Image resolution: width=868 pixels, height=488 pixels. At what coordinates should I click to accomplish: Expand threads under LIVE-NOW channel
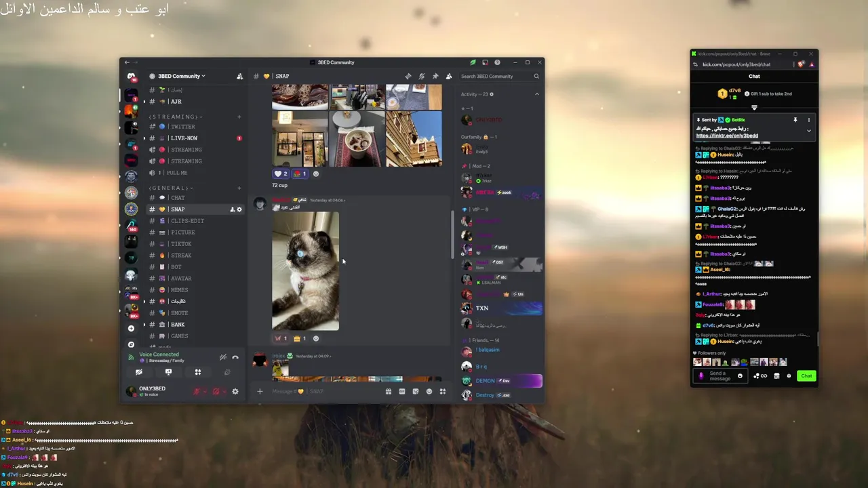144,138
